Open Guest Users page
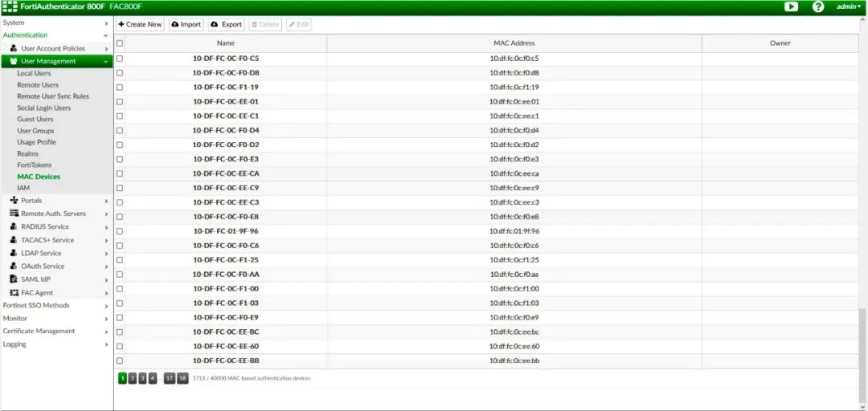This screenshot has height=411, width=868. [x=35, y=119]
